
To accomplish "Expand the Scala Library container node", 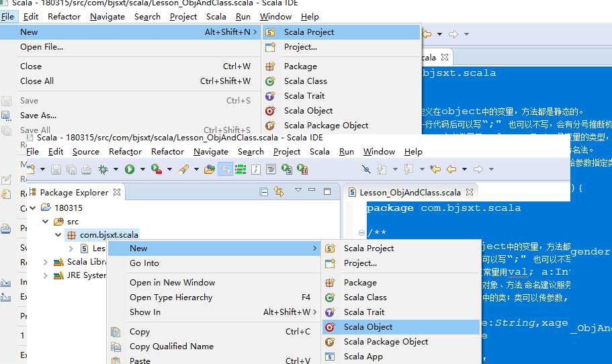I will (45, 262).
